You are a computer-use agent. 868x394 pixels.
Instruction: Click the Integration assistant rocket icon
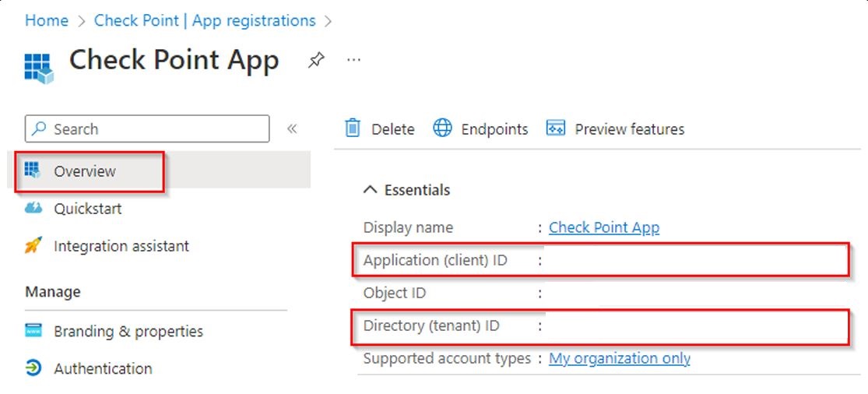point(33,246)
